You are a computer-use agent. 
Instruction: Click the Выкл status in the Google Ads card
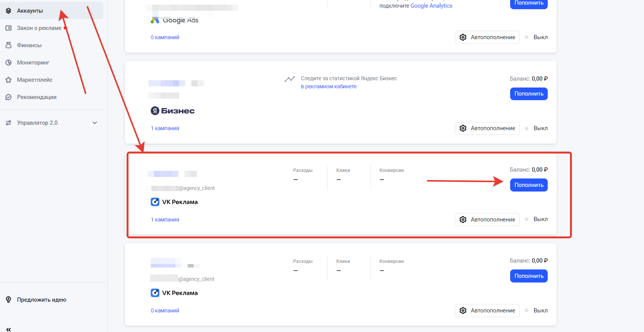pos(540,37)
